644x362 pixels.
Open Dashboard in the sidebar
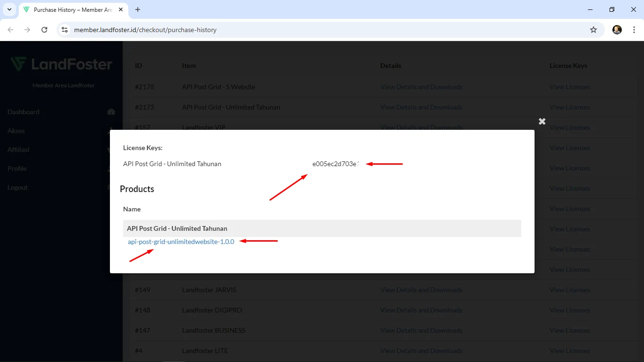(x=23, y=112)
